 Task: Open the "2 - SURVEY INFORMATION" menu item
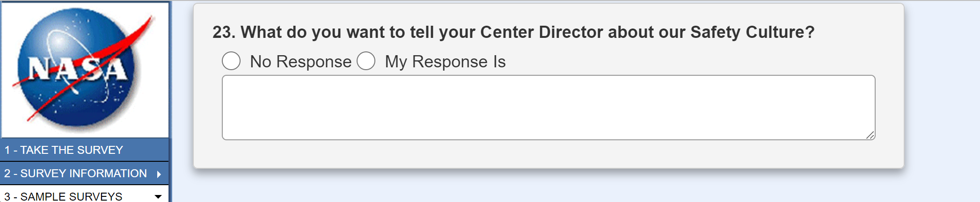(x=75, y=173)
